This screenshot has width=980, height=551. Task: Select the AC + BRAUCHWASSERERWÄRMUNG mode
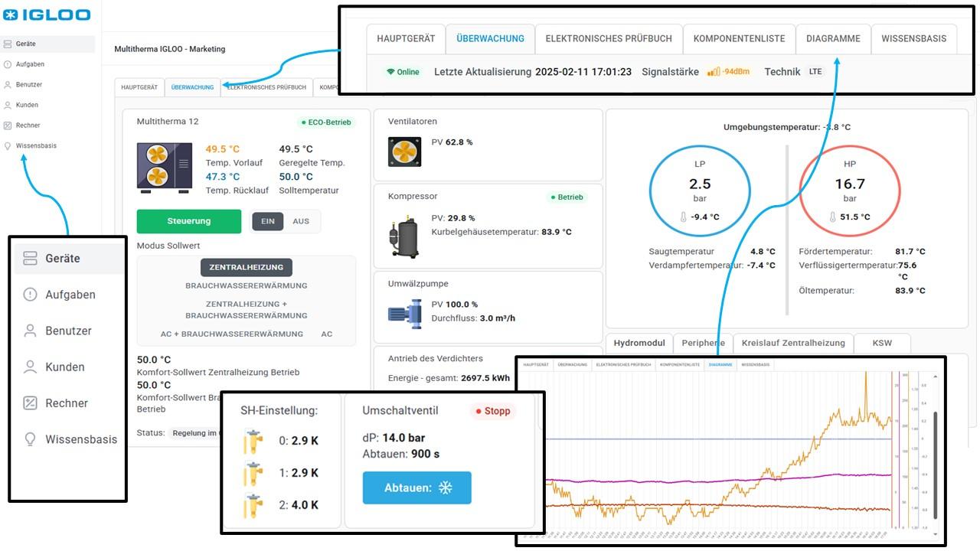[232, 334]
